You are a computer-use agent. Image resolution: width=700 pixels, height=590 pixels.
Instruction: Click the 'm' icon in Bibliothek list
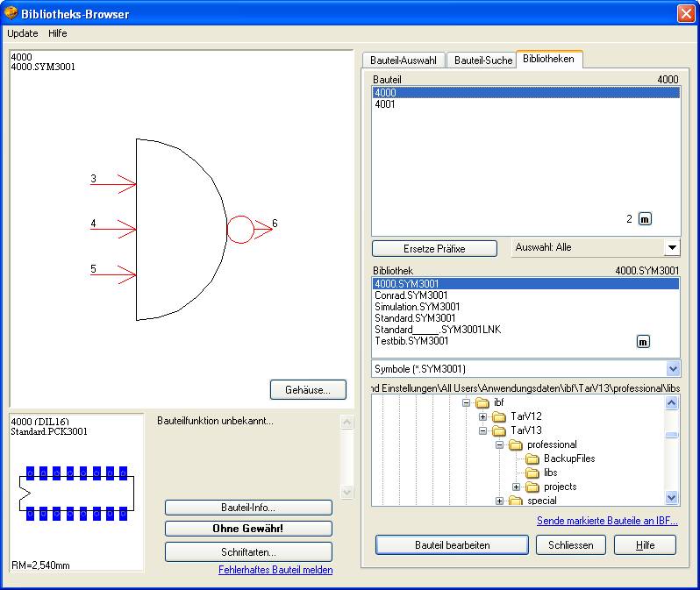(x=643, y=342)
